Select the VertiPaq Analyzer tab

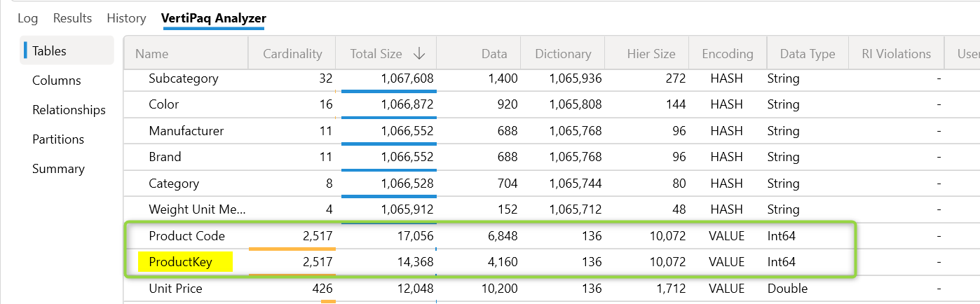pyautogui.click(x=213, y=18)
